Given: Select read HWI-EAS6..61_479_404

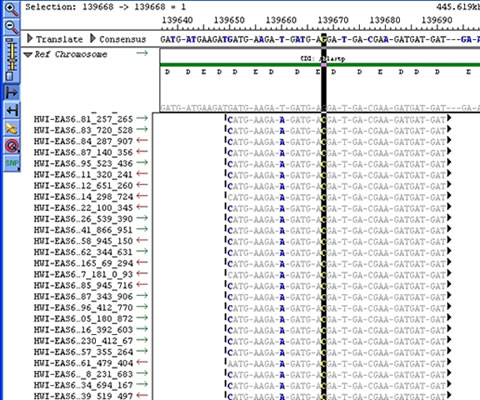Looking at the screenshot, I should click(x=83, y=363).
